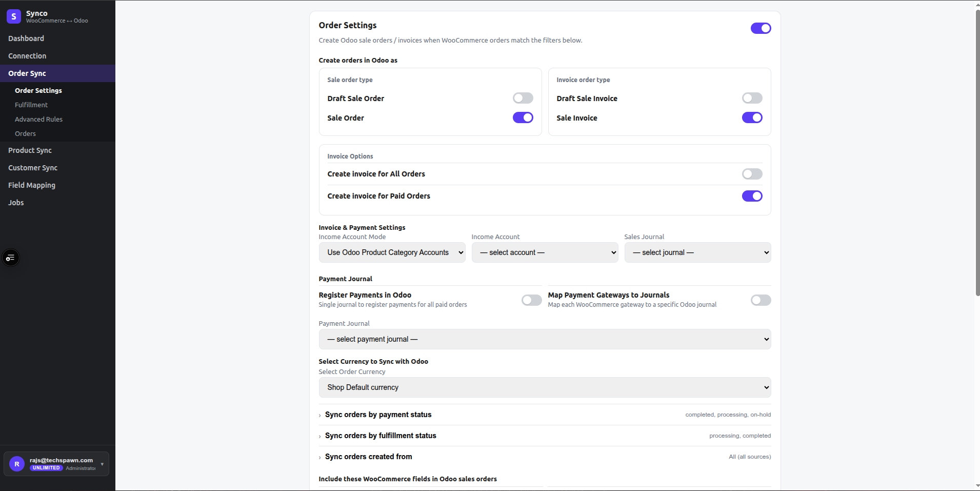Click the scrollbar down arrow

(x=977, y=486)
